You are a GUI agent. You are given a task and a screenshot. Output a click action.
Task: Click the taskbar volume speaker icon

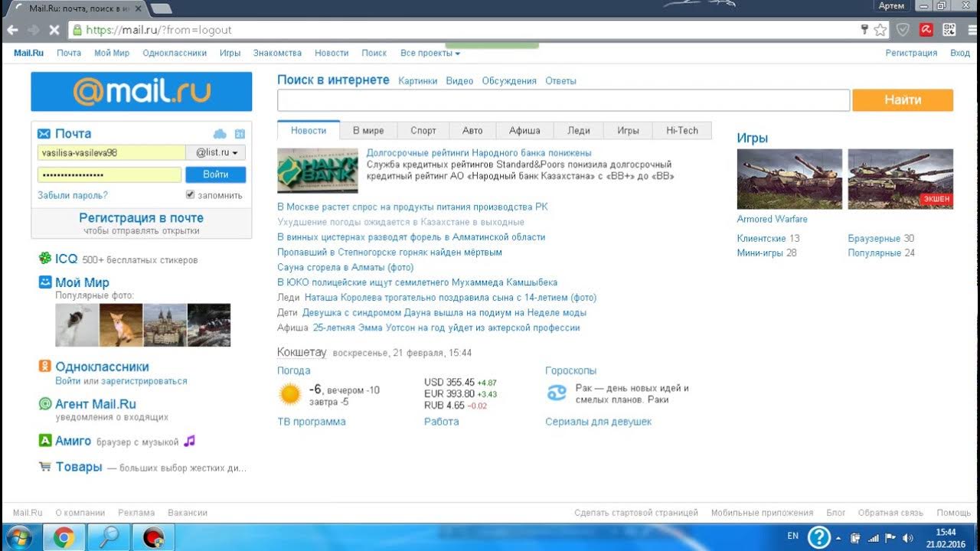coord(908,537)
